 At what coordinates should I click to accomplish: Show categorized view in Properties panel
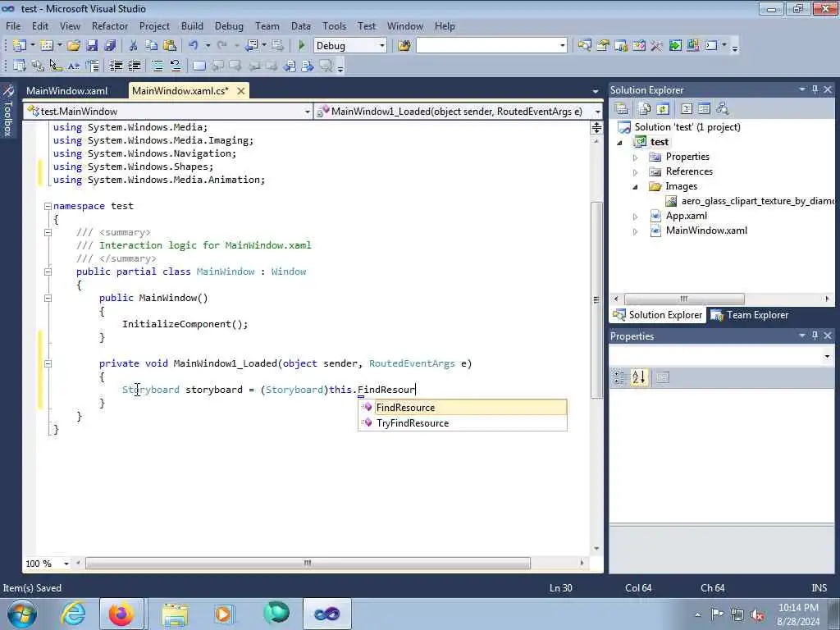[619, 377]
